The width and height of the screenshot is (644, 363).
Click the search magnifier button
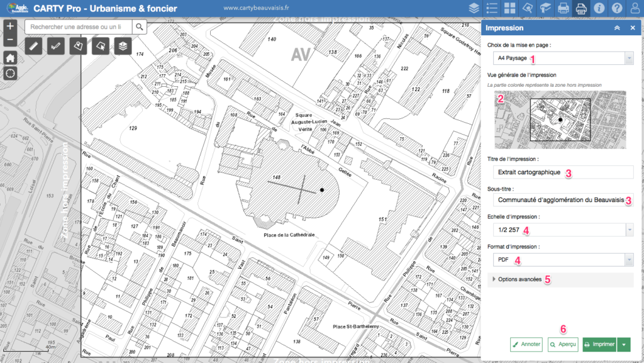tap(140, 27)
